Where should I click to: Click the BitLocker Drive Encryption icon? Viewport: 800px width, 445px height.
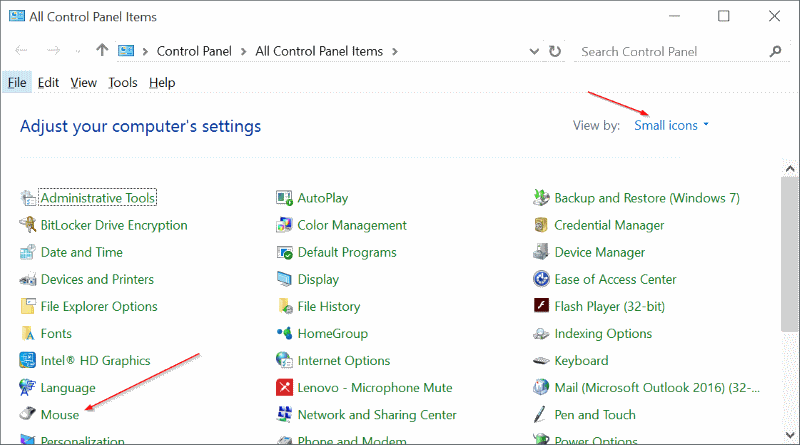(28, 225)
